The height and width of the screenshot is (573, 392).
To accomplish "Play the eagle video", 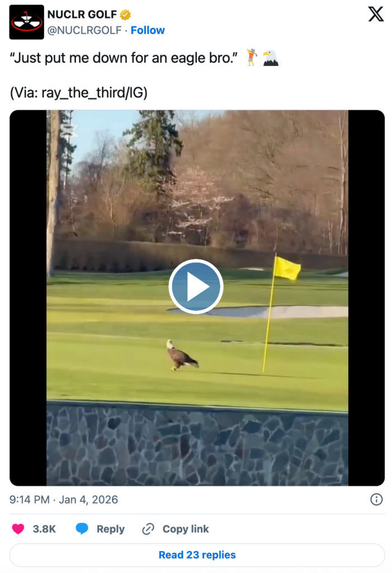I will coord(196,286).
